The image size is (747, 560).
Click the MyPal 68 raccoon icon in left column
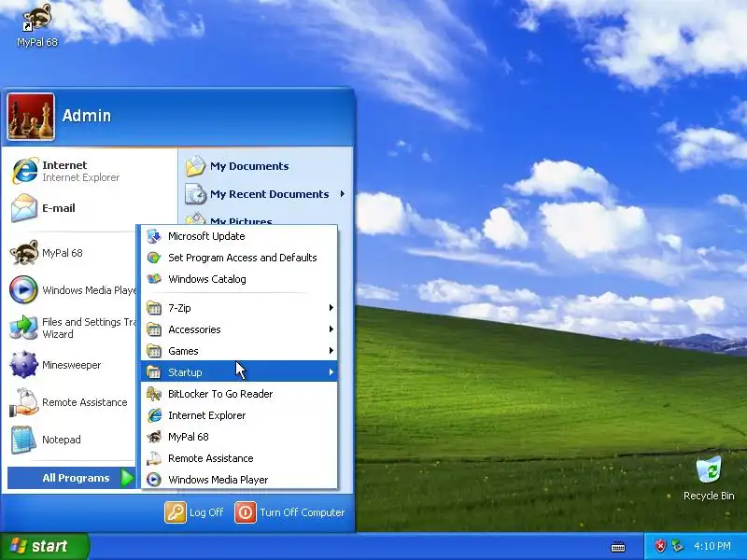24,253
